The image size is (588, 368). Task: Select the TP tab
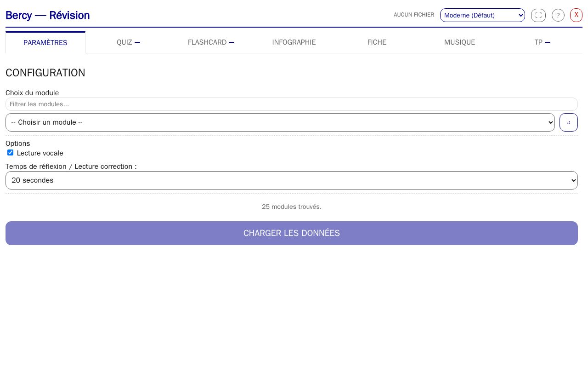pyautogui.click(x=542, y=42)
